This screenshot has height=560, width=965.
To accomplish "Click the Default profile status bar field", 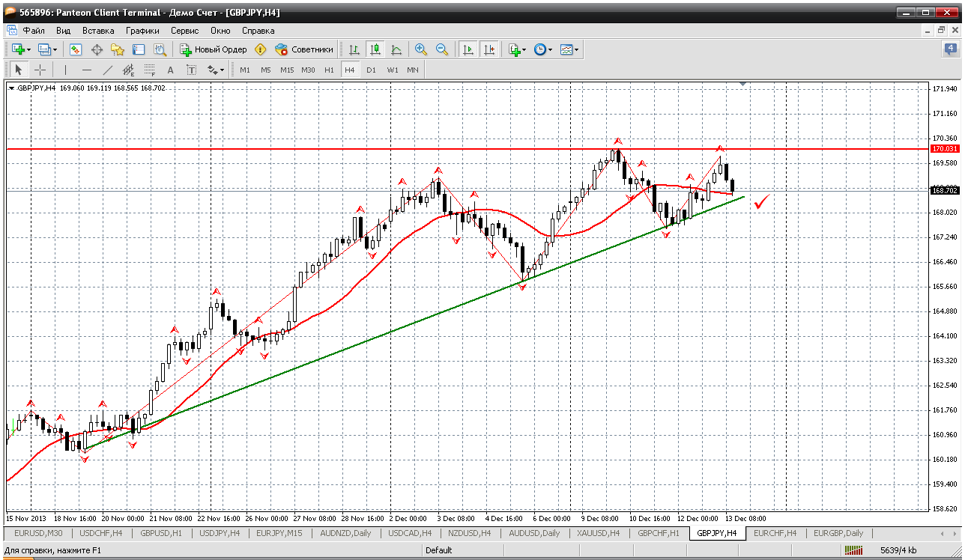I will click(x=438, y=550).
